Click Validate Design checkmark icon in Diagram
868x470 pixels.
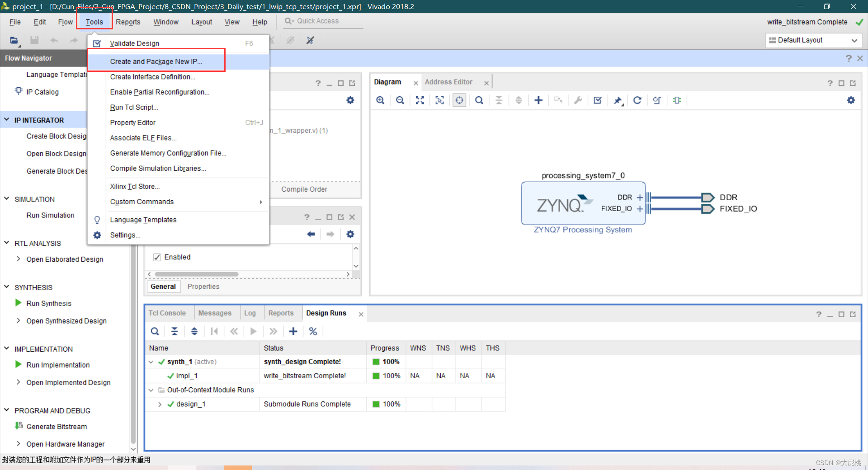point(598,100)
